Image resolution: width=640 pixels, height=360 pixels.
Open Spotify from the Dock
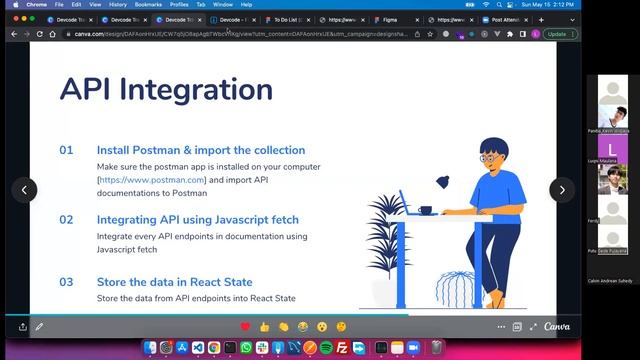coord(326,347)
